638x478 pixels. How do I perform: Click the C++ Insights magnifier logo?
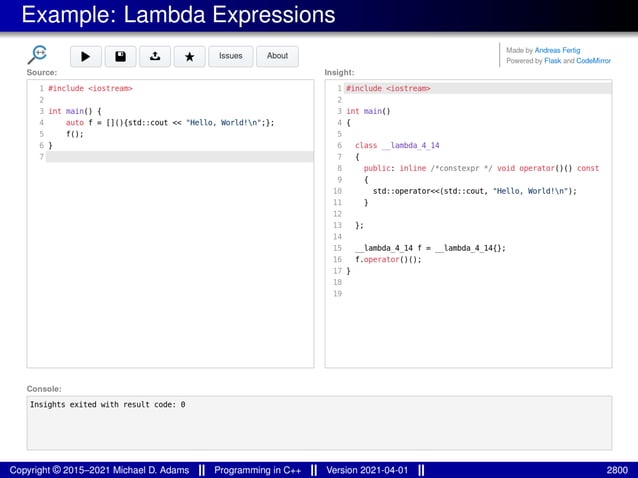[x=37, y=55]
